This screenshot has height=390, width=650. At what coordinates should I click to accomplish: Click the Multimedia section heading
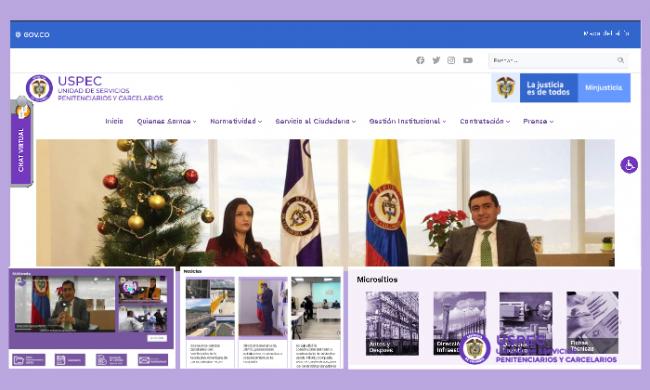point(22,274)
